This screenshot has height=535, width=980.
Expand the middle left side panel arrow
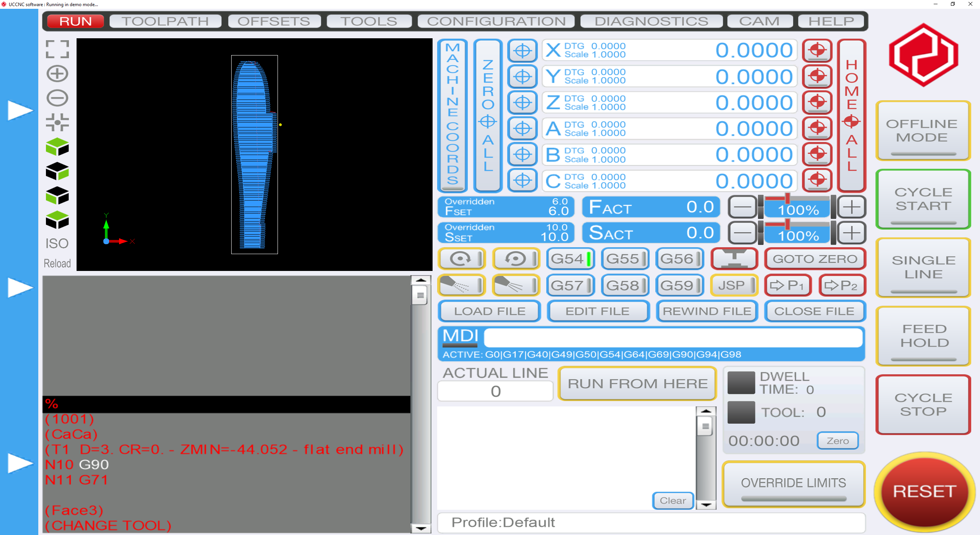20,287
